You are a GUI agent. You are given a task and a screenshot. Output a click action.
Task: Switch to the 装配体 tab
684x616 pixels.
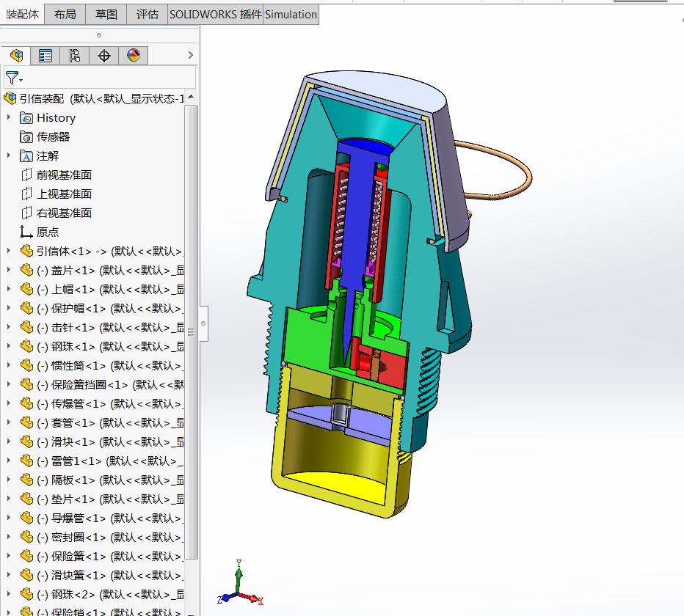tap(22, 15)
